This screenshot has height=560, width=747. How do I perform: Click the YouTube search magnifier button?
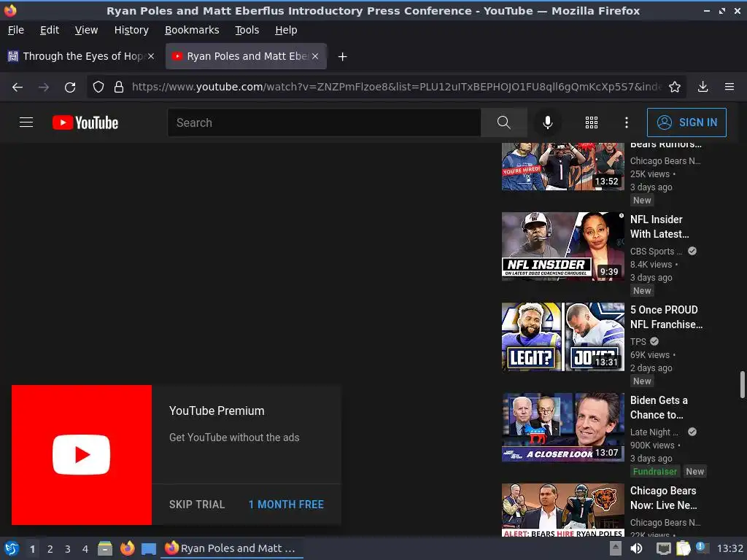click(x=503, y=122)
